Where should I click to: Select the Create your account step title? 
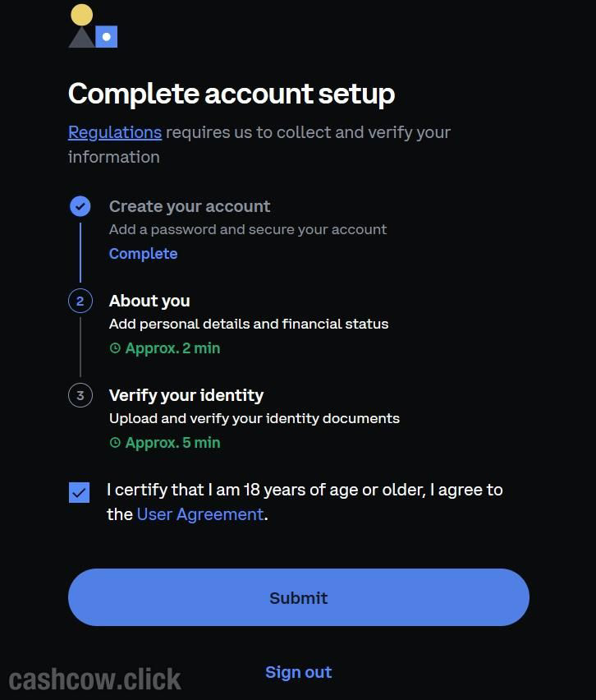pos(190,206)
